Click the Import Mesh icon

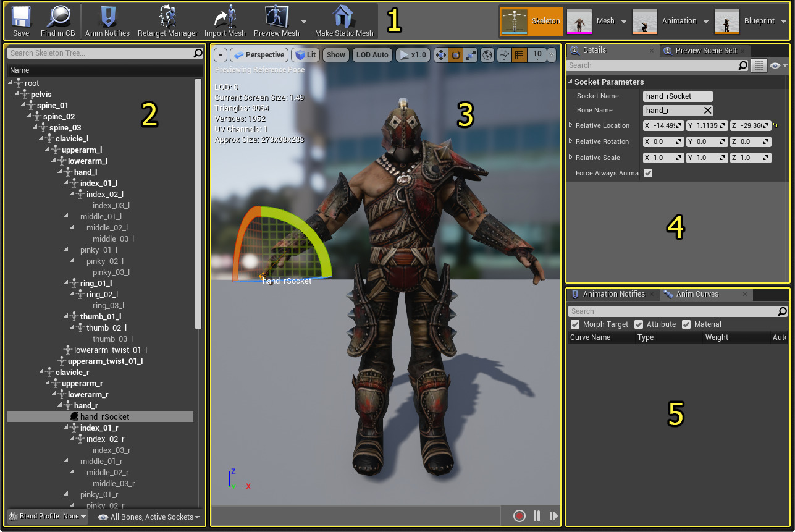point(225,21)
